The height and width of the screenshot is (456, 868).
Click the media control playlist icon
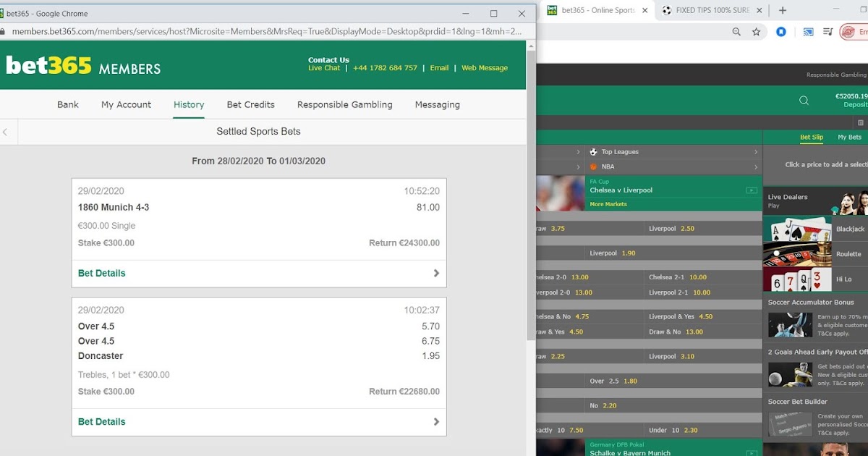[x=828, y=32]
